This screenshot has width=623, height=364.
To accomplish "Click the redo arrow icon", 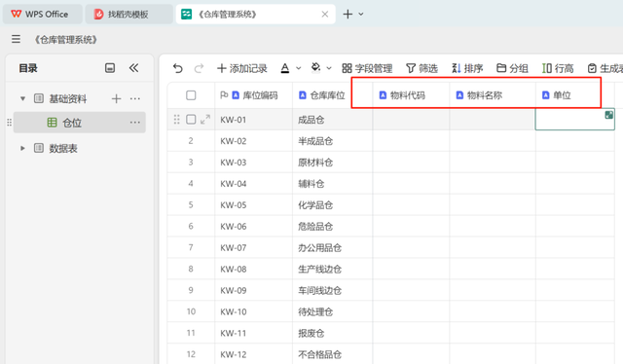I will pyautogui.click(x=199, y=68).
